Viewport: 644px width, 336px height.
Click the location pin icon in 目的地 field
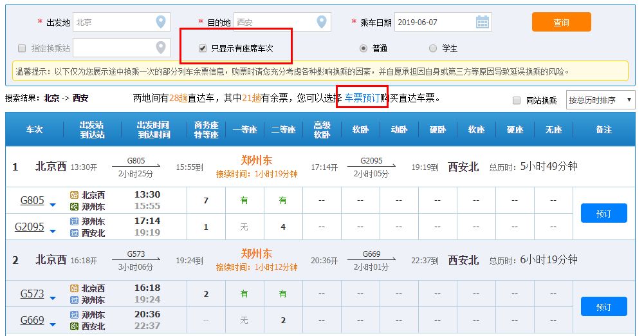(322, 23)
